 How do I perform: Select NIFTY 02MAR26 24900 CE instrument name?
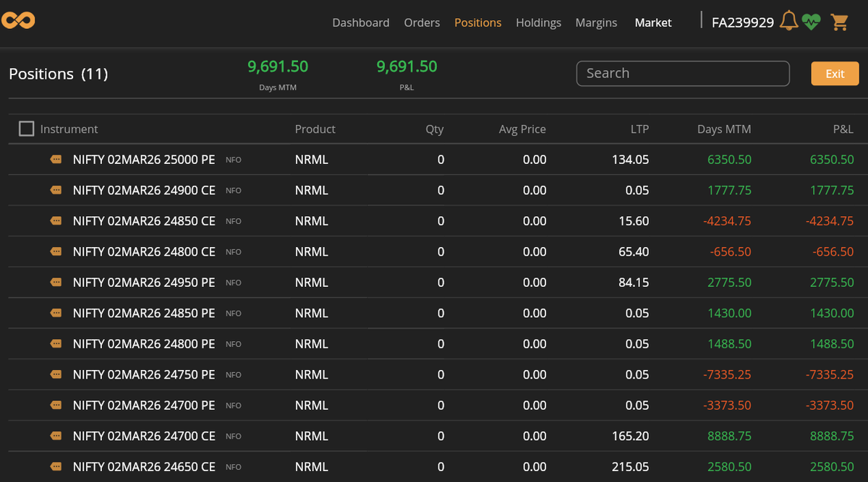click(144, 190)
